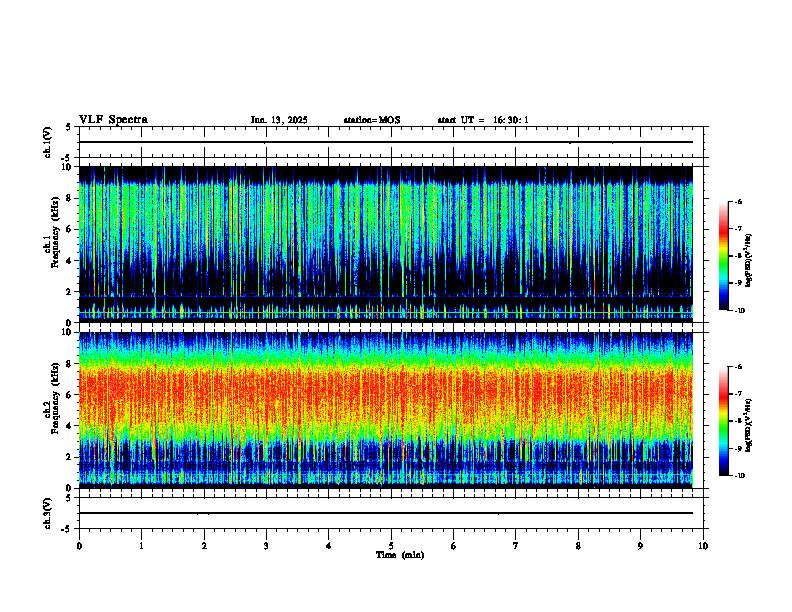Click the "station=MOS" header label
The width and height of the screenshot is (792, 612).
(372, 120)
